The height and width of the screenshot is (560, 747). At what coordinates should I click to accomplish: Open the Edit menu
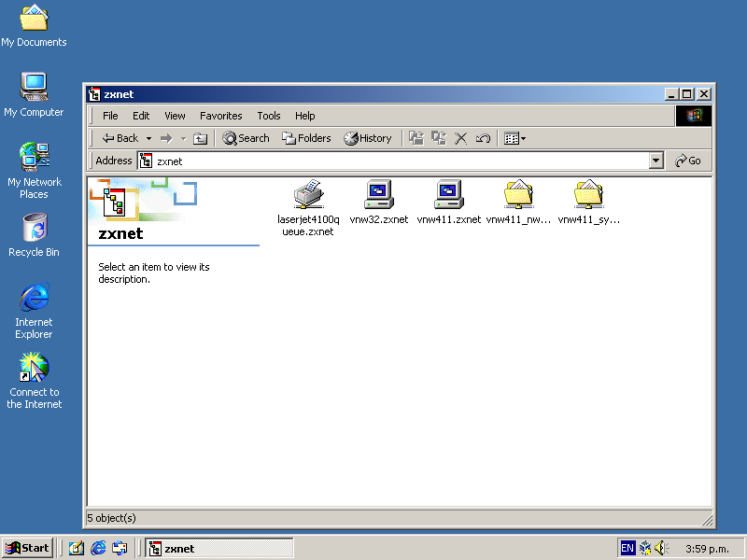click(x=141, y=116)
